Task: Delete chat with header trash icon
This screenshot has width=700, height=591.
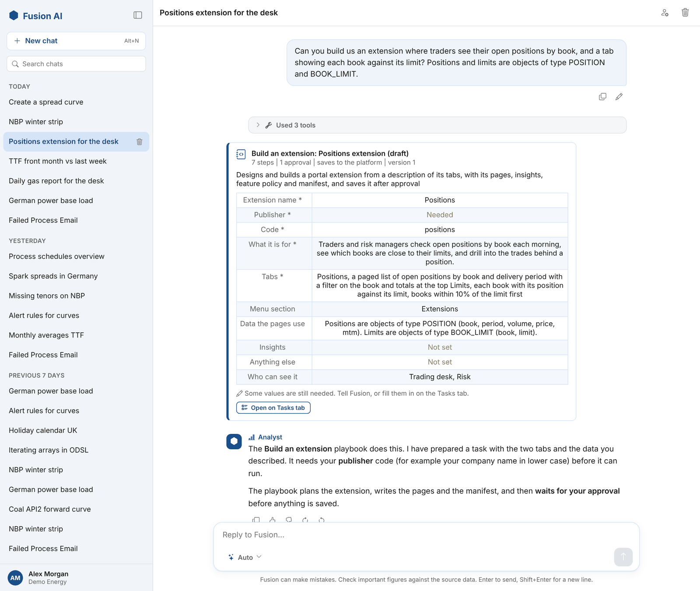Action: click(685, 13)
